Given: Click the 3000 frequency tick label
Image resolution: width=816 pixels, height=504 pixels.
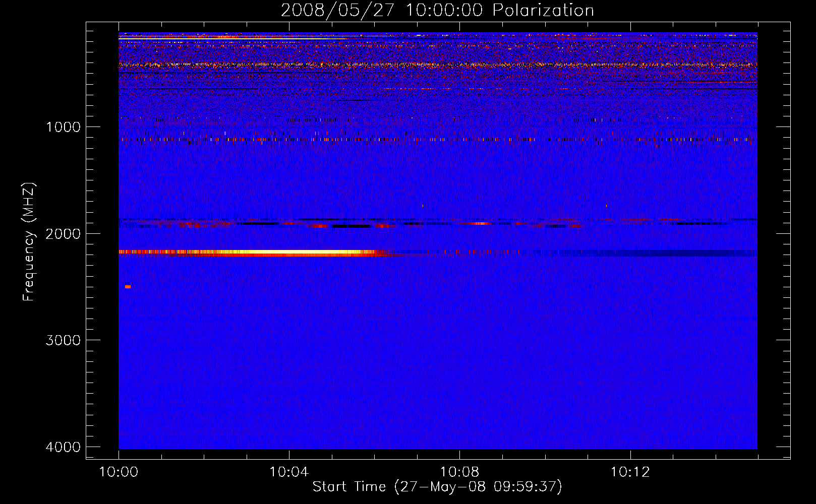Looking at the screenshot, I should 63,340.
